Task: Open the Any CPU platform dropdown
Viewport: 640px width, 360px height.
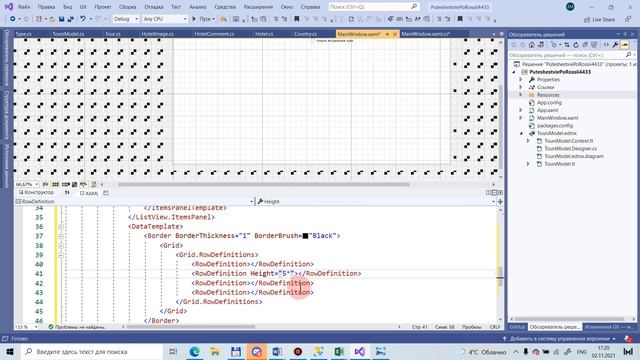Action: pyautogui.click(x=164, y=19)
